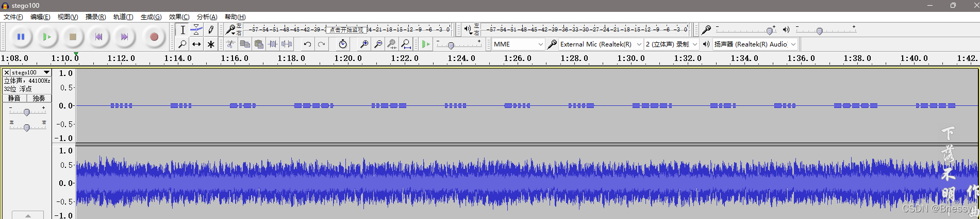Viewport: 980px width, 219px height.
Task: Adjust the recording volume slider
Action: pyautogui.click(x=746, y=30)
